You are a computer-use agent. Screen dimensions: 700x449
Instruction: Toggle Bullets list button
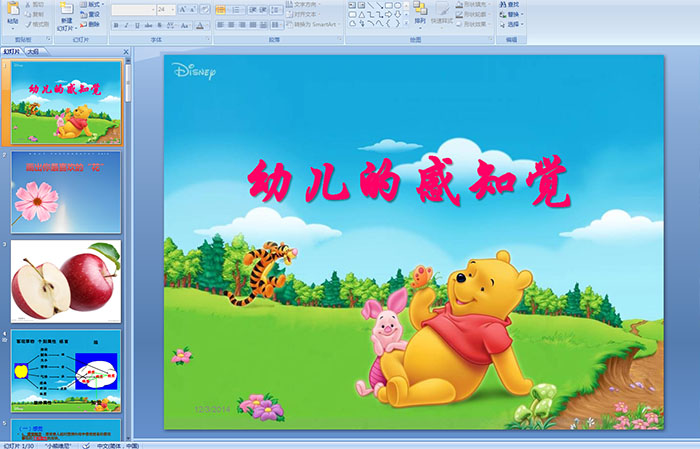(x=222, y=9)
